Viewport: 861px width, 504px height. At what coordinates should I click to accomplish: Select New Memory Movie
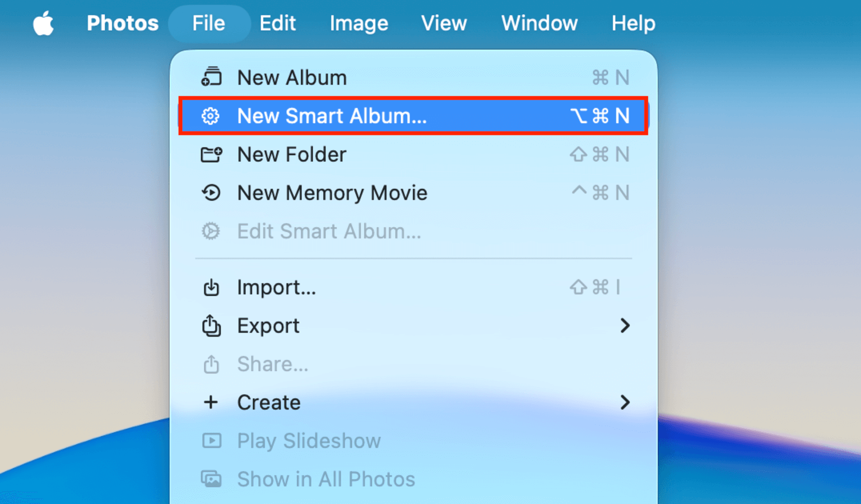pyautogui.click(x=332, y=193)
